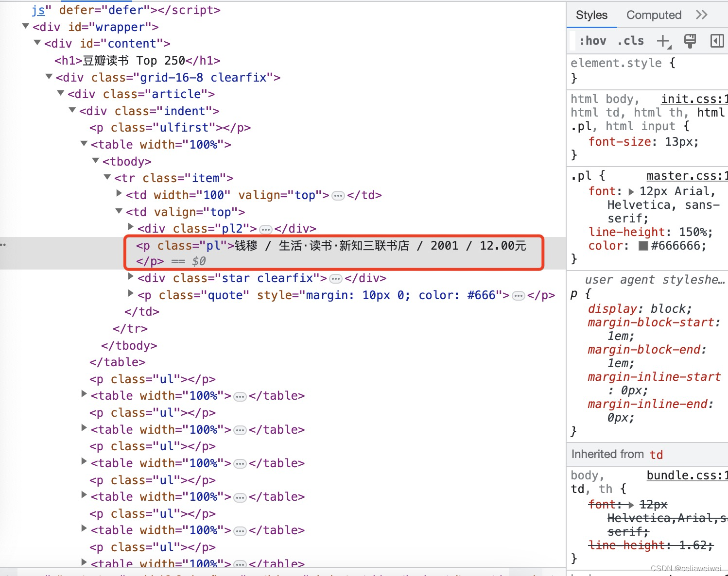Click ellipsis badge in p class="quote" row

(x=519, y=296)
